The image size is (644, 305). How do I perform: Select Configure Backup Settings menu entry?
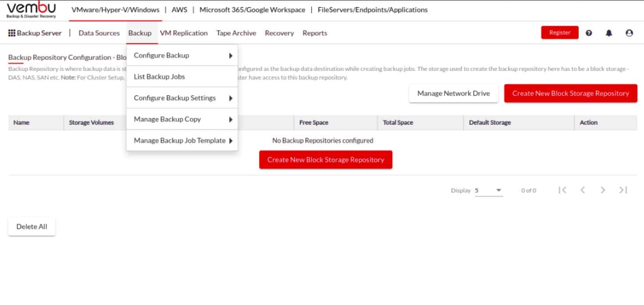pyautogui.click(x=182, y=98)
